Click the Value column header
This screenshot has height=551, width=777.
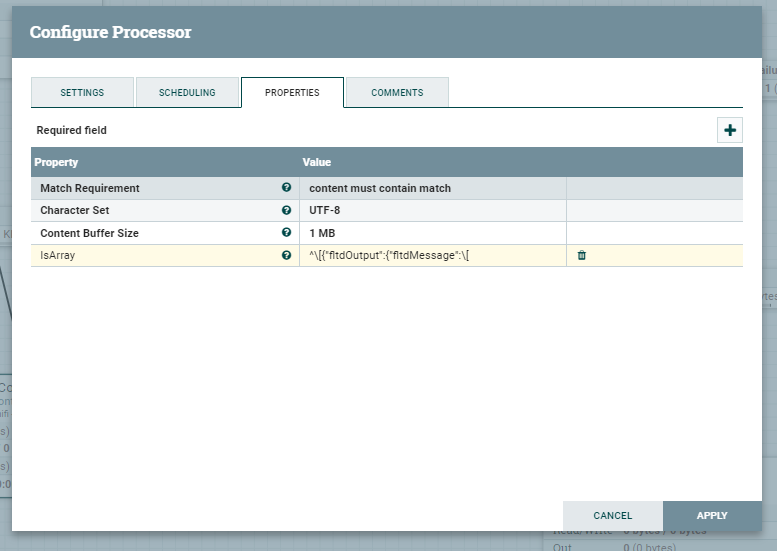(x=317, y=162)
